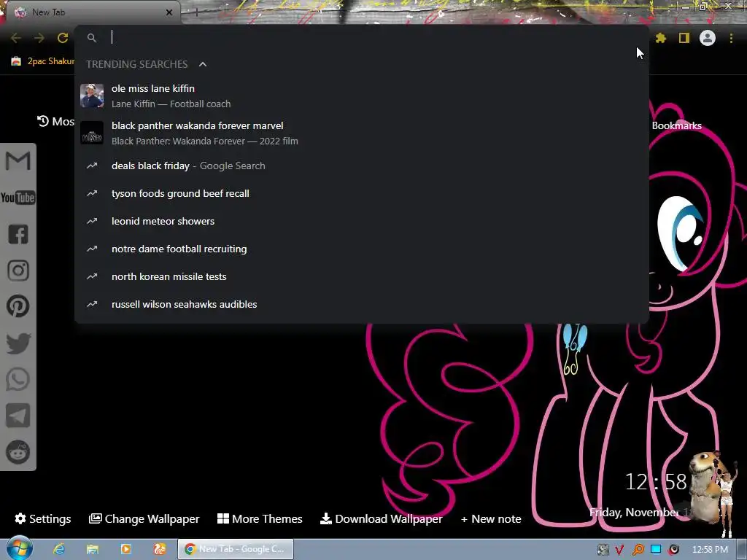747x560 pixels.
Task: Open the Windows Start menu
Action: click(x=19, y=548)
